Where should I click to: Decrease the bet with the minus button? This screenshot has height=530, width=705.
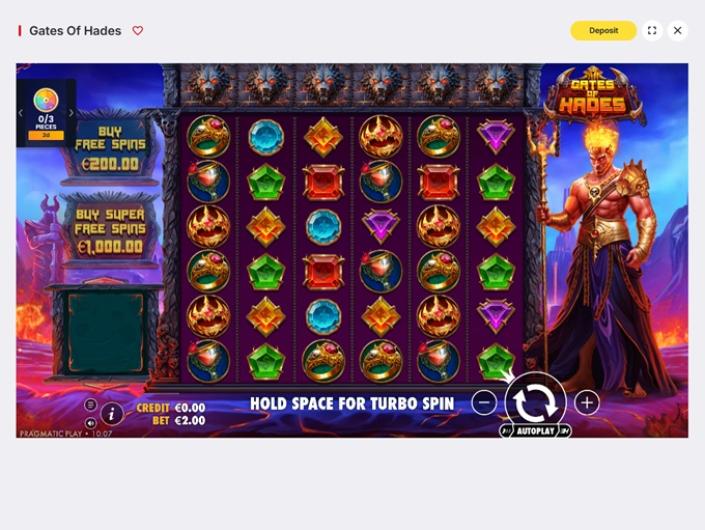pyautogui.click(x=484, y=402)
